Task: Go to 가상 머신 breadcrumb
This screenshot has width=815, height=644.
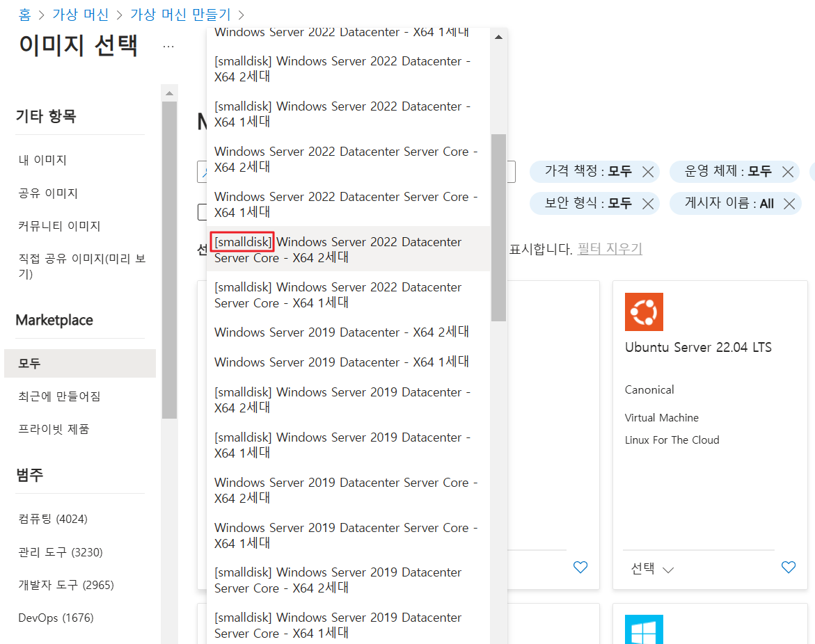Action: point(81,15)
